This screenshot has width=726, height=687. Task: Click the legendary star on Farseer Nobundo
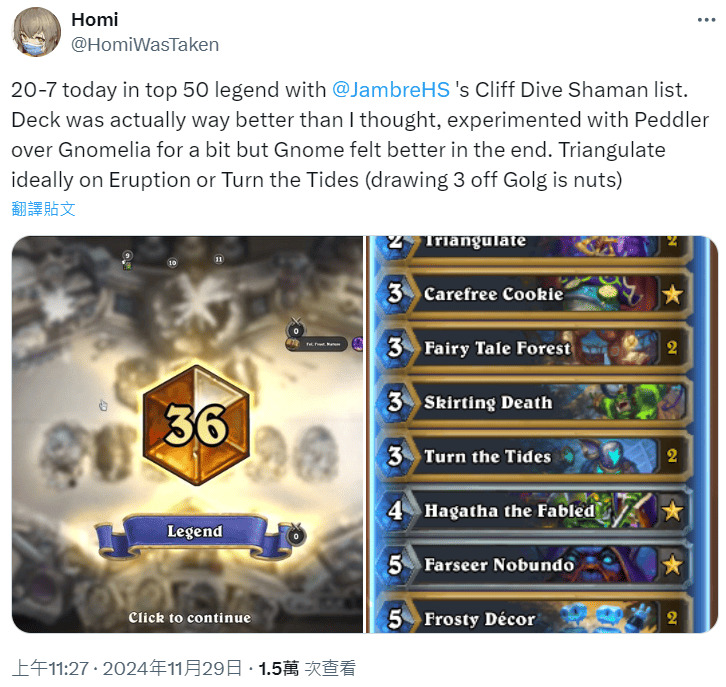pyautogui.click(x=672, y=565)
